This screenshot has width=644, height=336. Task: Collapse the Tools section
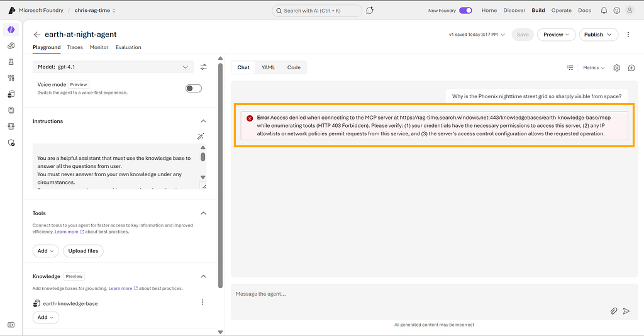(203, 213)
